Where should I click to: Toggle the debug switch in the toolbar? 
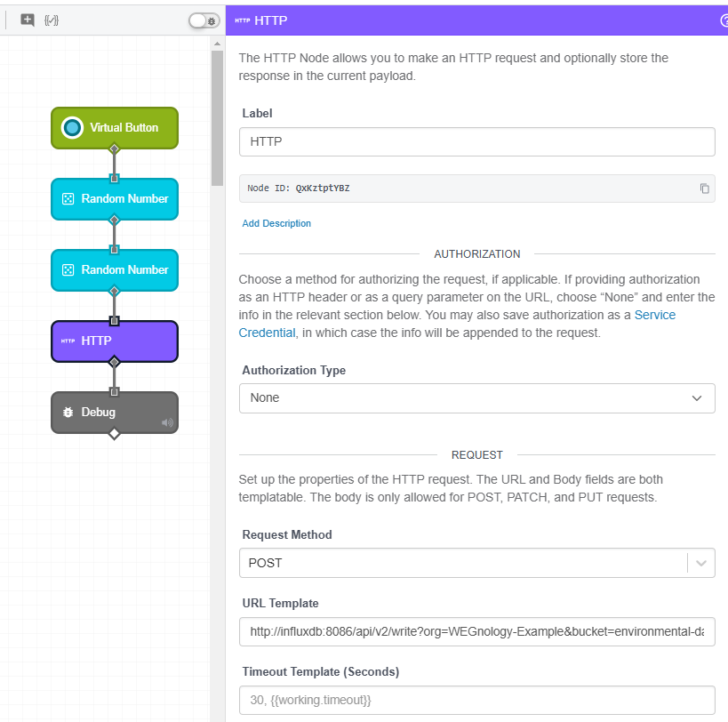[x=204, y=20]
